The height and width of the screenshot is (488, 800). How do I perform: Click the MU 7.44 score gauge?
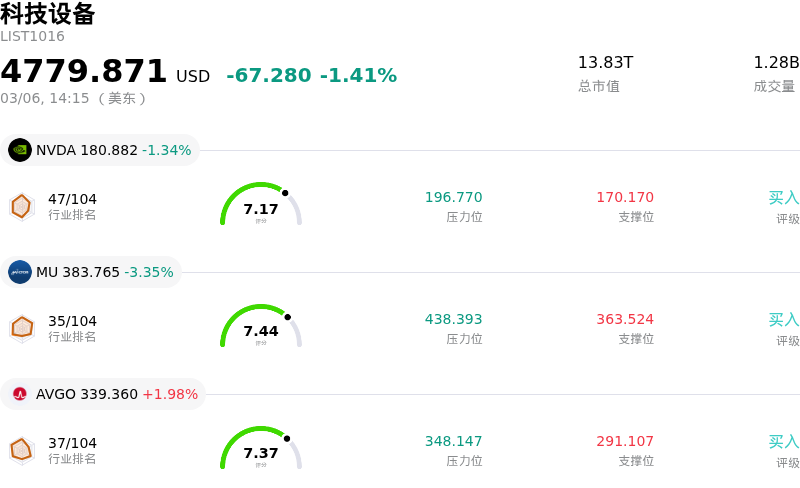[261, 328]
